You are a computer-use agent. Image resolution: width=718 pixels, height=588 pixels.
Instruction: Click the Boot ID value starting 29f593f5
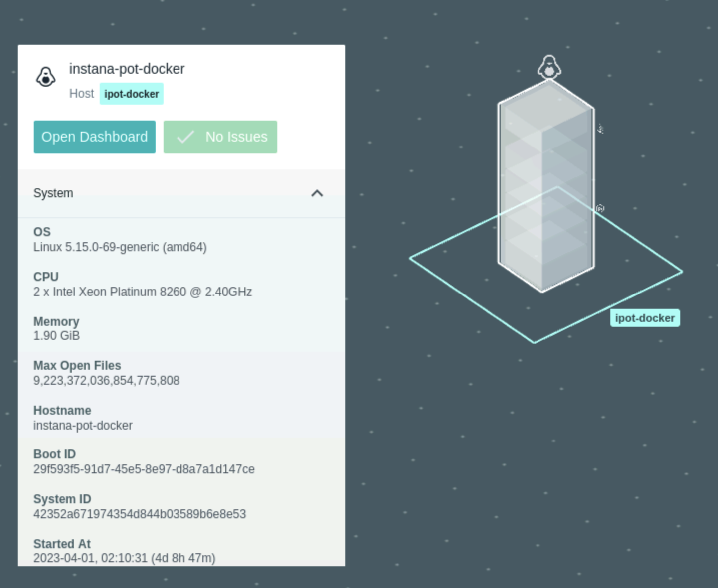144,469
